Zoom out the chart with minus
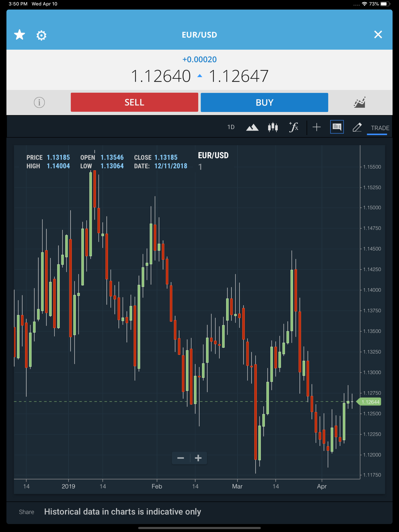The image size is (399, 532). 181,458
